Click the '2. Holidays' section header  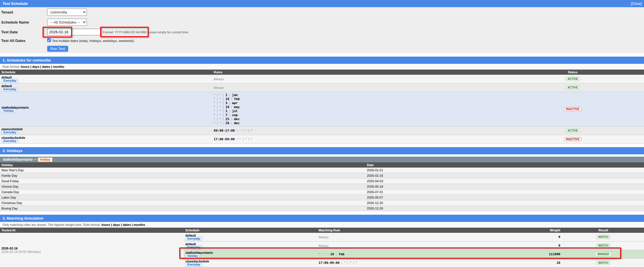coord(12,151)
